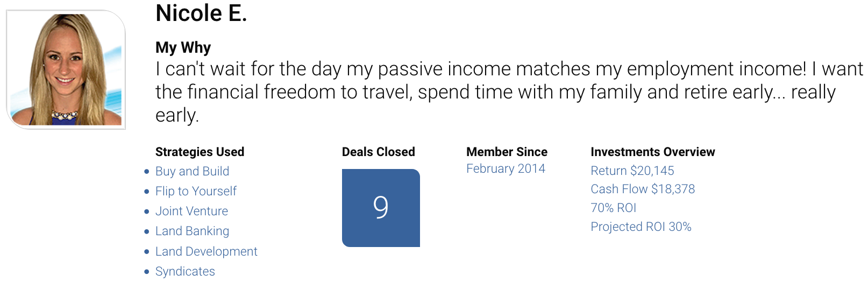This screenshot has height=296, width=868.
Task: Open the Return $20,145 link
Action: [632, 171]
